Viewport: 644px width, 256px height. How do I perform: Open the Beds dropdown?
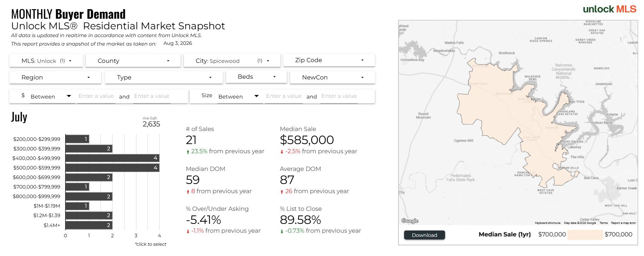pos(256,77)
